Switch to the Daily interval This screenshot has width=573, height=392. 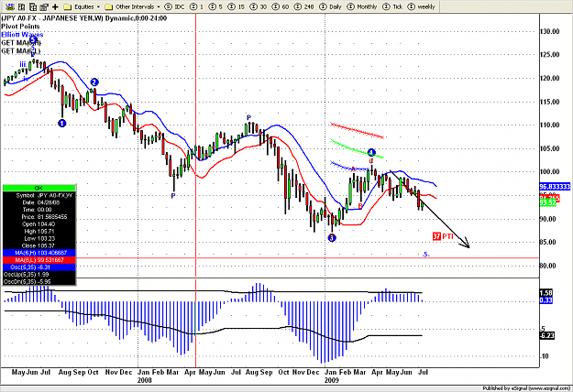click(x=330, y=6)
